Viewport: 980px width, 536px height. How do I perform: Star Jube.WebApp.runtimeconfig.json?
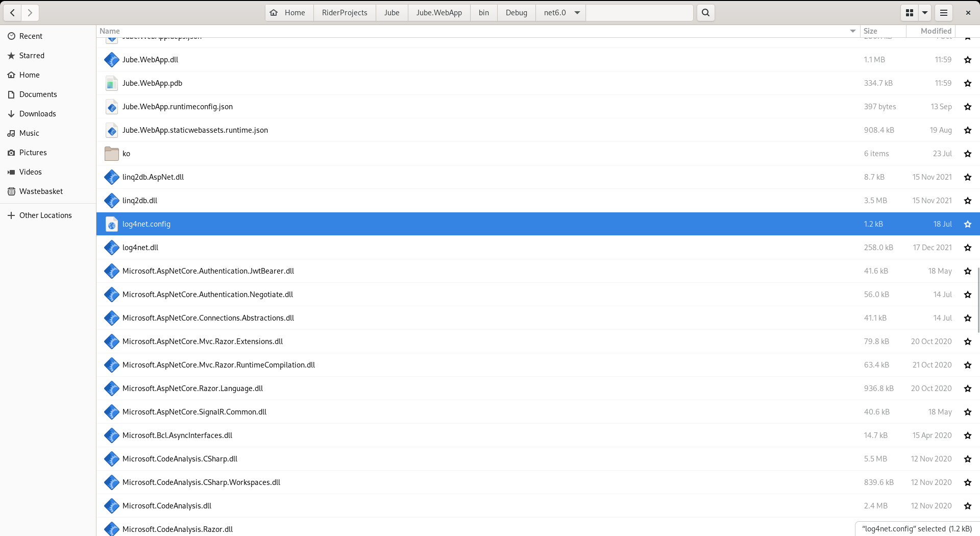click(967, 107)
